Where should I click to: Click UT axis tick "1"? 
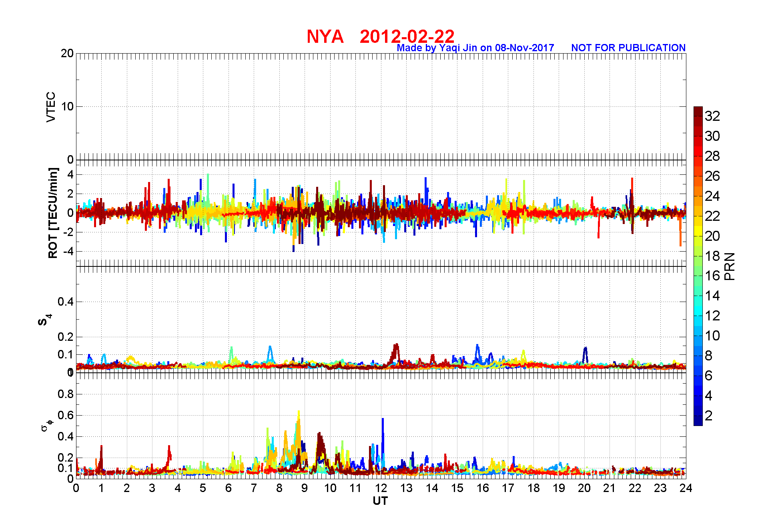click(101, 488)
